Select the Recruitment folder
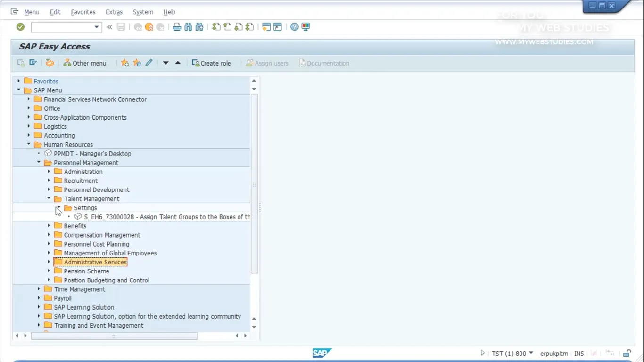This screenshot has height=362, width=644. click(81, 181)
